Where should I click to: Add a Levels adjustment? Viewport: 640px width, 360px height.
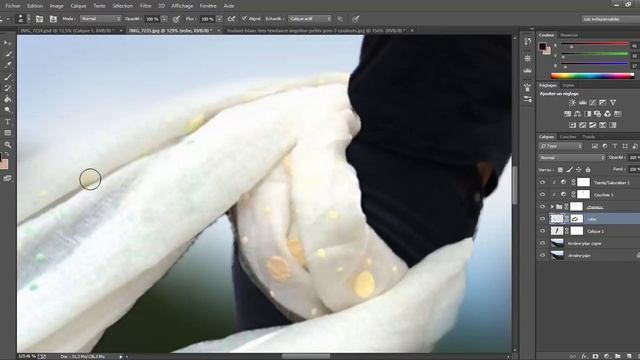pyautogui.click(x=582, y=102)
